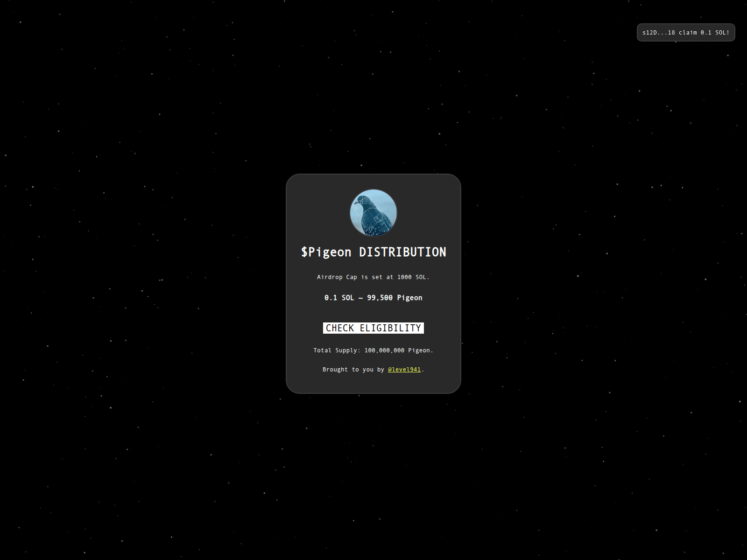Click the '$Pigeon DISTRIBUTION' heading

click(x=373, y=252)
